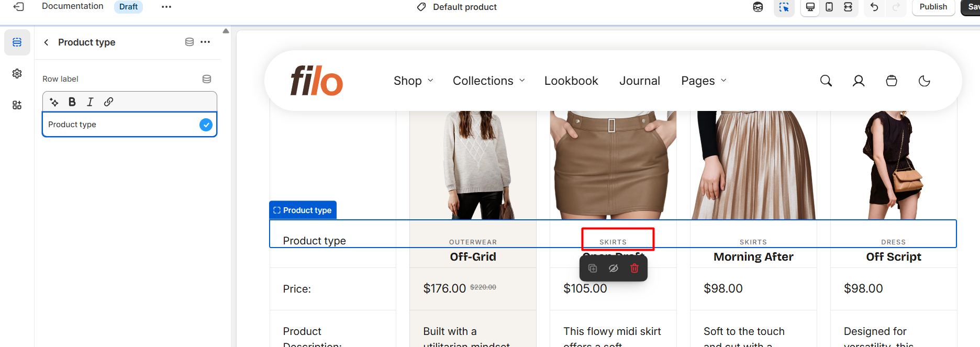Open the Off-Grid product title
The height and width of the screenshot is (347, 980).
(473, 257)
